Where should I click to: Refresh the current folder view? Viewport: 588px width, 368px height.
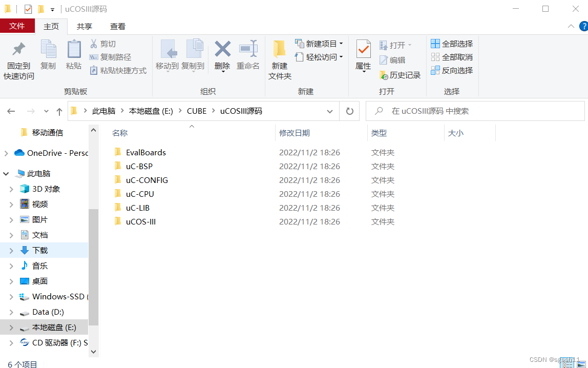click(x=349, y=111)
